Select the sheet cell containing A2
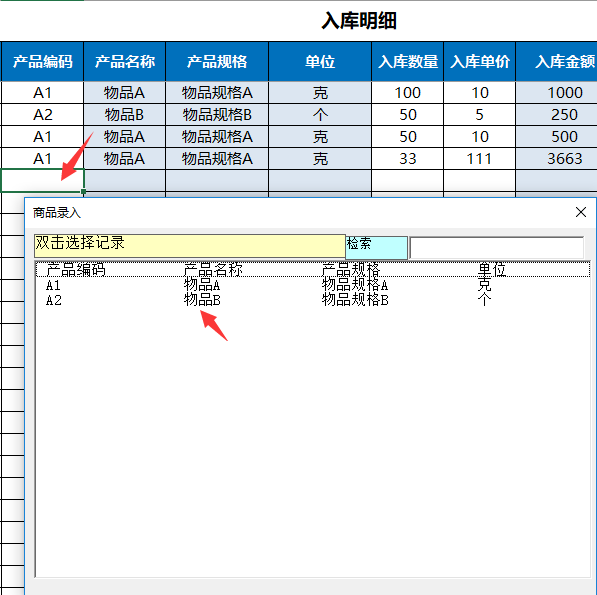597x595 pixels. click(42, 115)
